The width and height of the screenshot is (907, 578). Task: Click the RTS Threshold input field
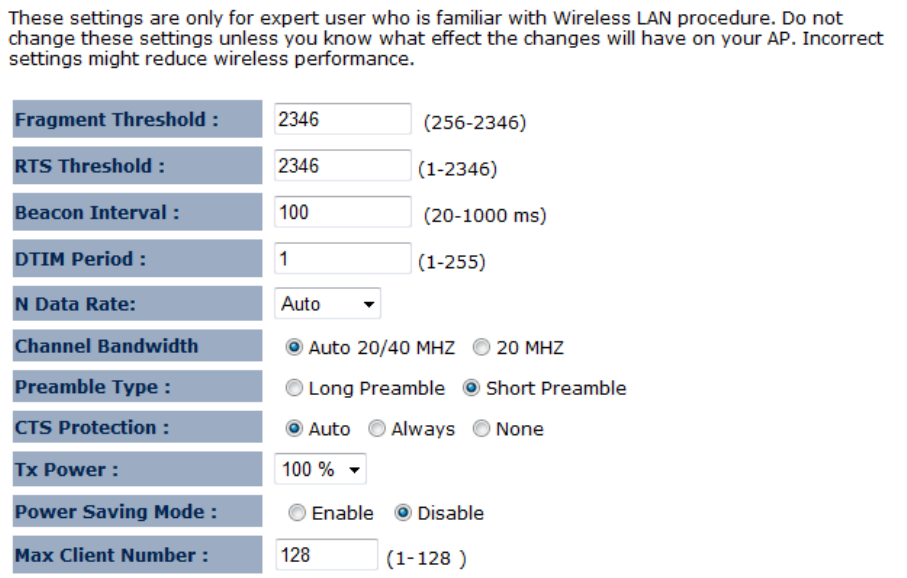[x=342, y=166]
